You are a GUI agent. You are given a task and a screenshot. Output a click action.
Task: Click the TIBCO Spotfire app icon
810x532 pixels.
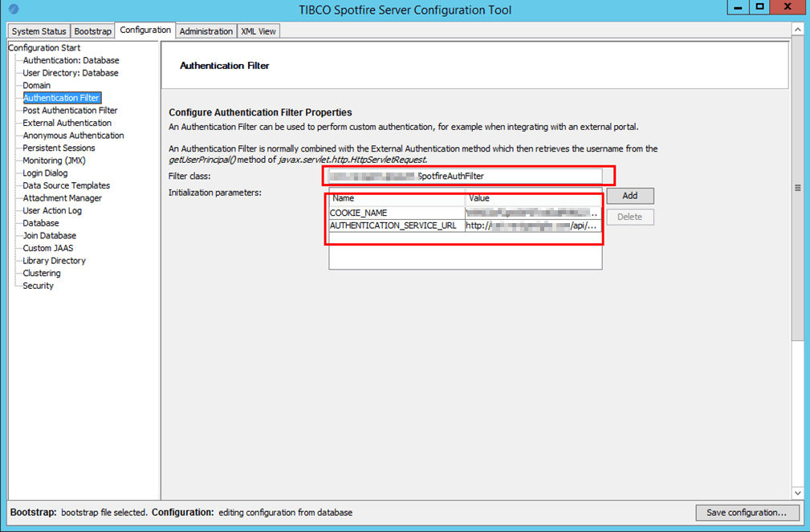point(14,9)
